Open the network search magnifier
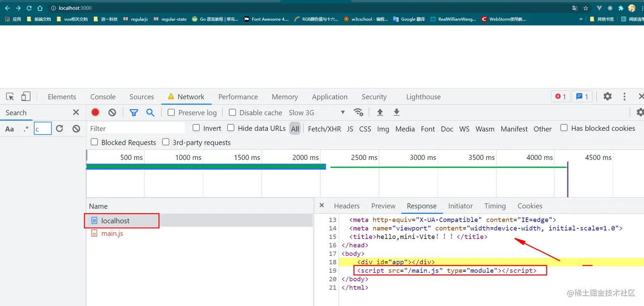This screenshot has height=306, width=644. tap(150, 113)
